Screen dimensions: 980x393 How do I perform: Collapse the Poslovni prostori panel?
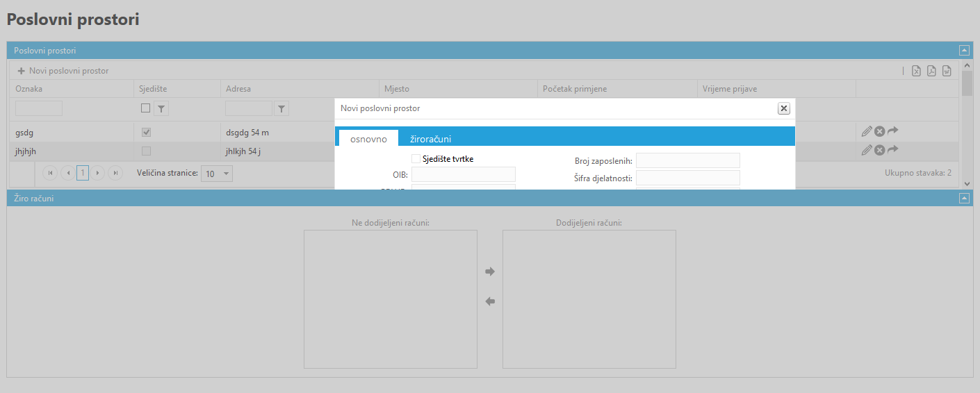(x=964, y=50)
